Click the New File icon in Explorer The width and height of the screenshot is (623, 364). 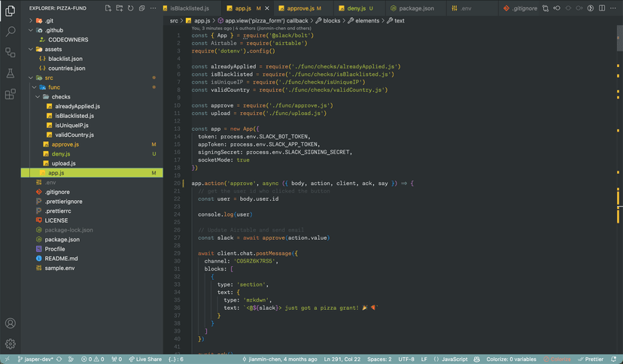(108, 8)
